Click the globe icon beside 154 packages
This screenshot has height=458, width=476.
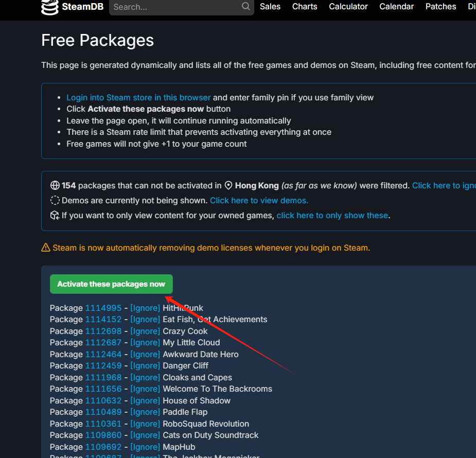tap(55, 185)
